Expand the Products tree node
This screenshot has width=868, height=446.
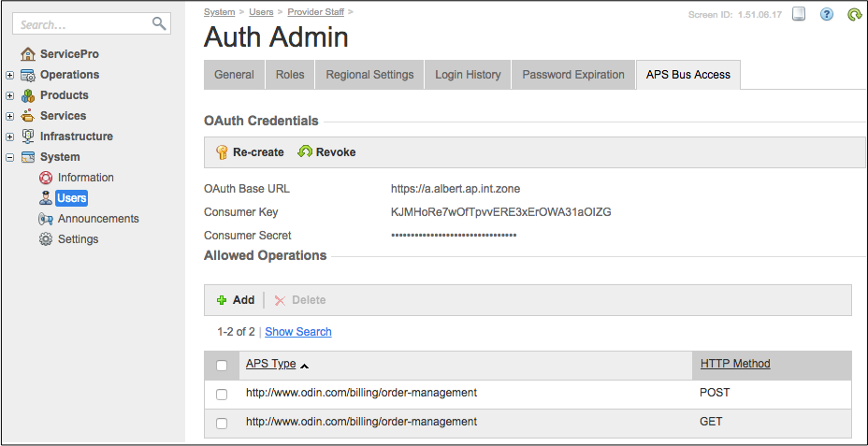tap(9, 95)
